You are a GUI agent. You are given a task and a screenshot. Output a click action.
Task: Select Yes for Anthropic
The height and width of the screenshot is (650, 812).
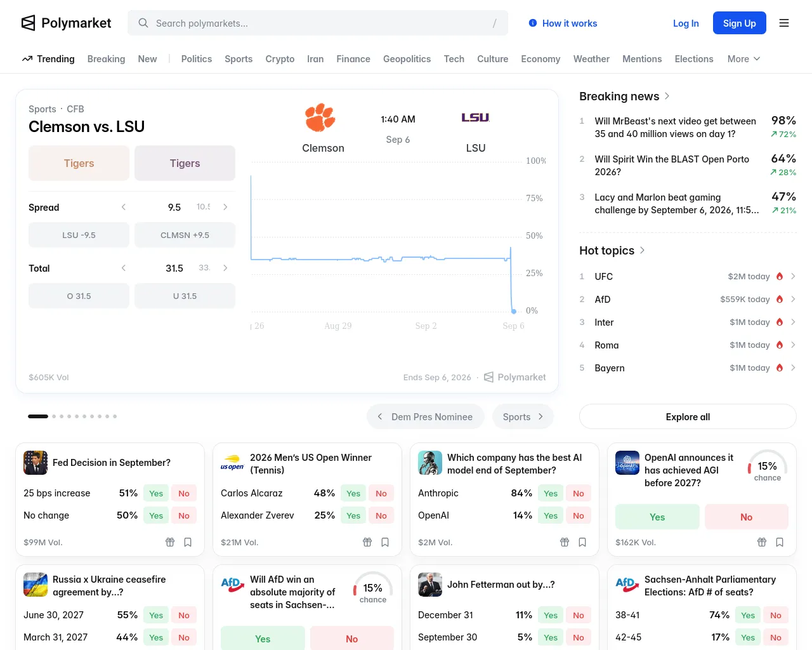click(551, 493)
